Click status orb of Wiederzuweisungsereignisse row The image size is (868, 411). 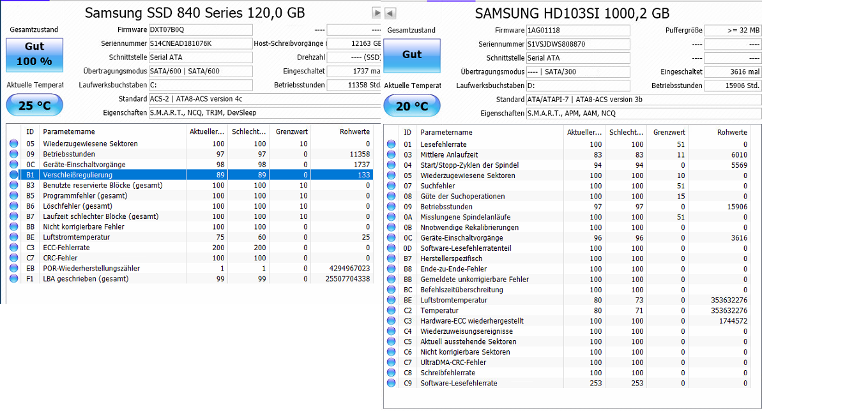click(392, 331)
